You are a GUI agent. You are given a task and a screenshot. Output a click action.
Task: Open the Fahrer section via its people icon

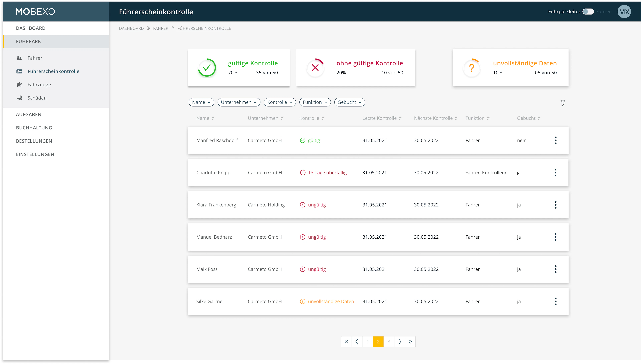pyautogui.click(x=20, y=58)
